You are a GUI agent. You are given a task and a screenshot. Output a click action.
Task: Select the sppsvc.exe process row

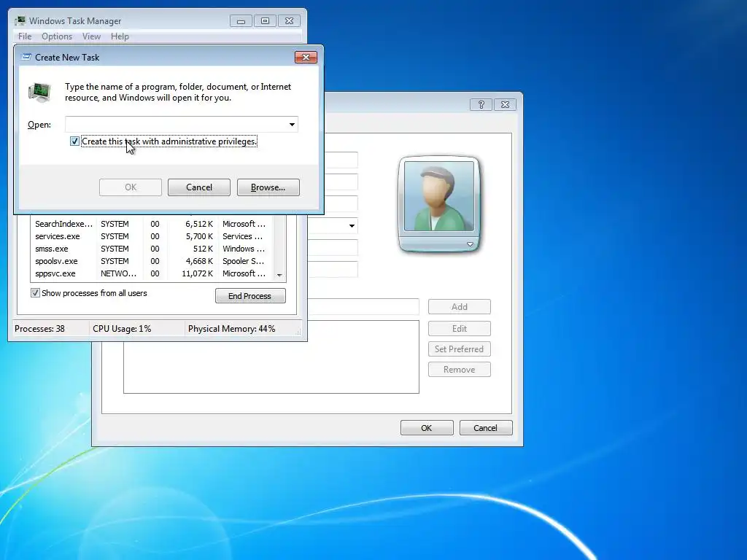point(152,273)
